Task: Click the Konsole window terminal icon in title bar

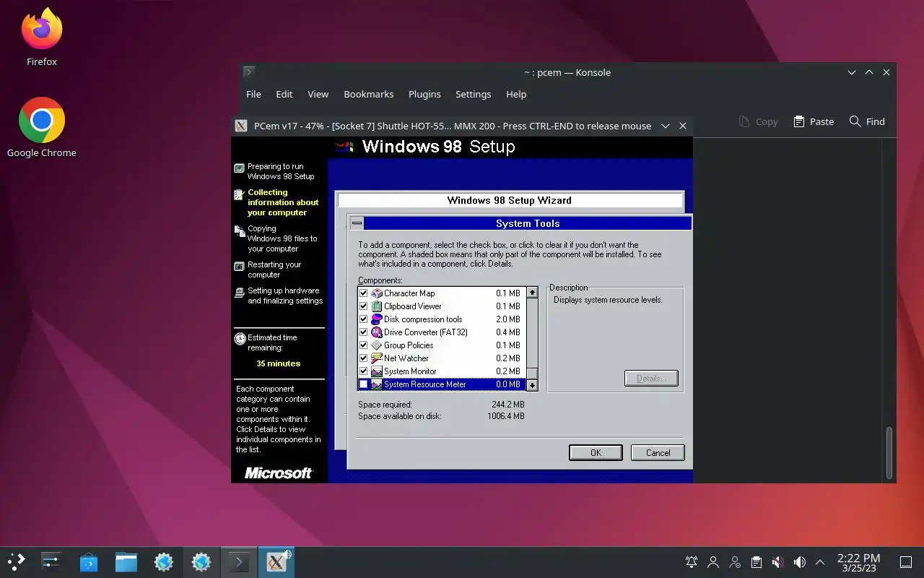Action: [x=248, y=72]
